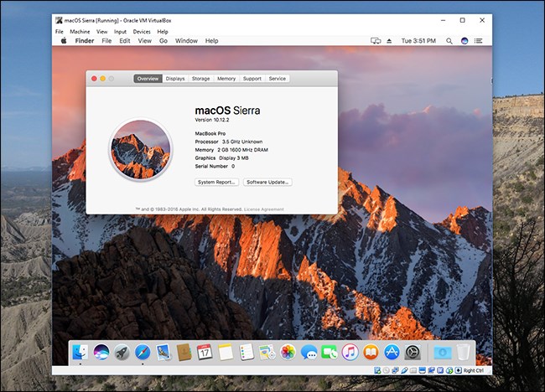This screenshot has width=545, height=392.
Task: Open the Trash in the Dock
Action: 463,352
